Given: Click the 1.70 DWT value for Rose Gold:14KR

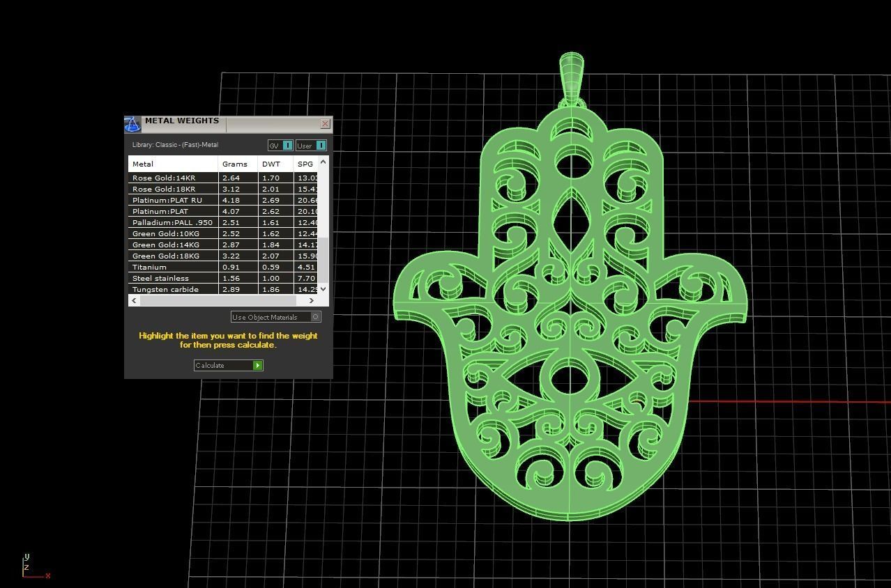Looking at the screenshot, I should tap(271, 178).
